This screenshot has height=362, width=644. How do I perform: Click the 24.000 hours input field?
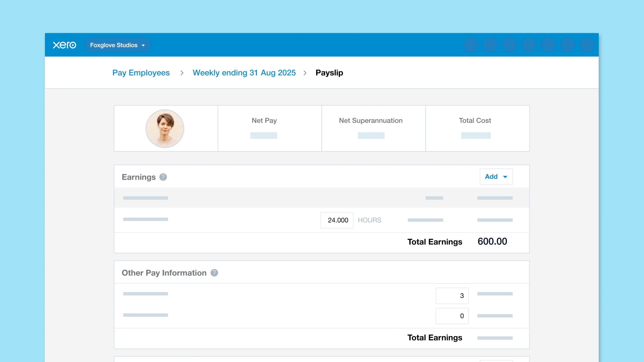337,220
